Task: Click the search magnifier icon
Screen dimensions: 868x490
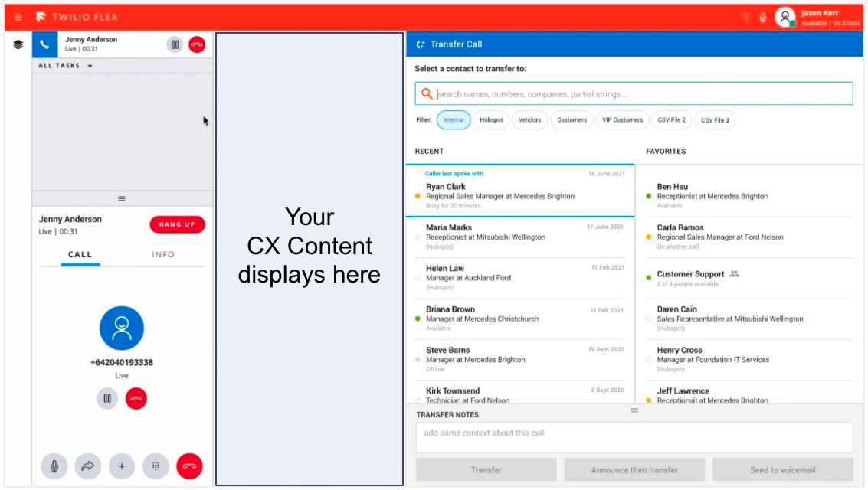Action: (x=426, y=94)
